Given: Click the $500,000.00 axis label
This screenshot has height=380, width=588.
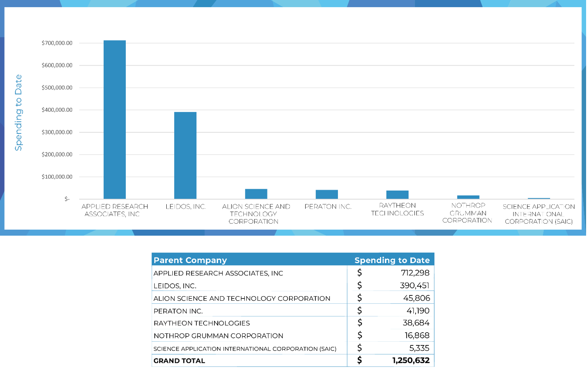Looking at the screenshot, I should [57, 88].
